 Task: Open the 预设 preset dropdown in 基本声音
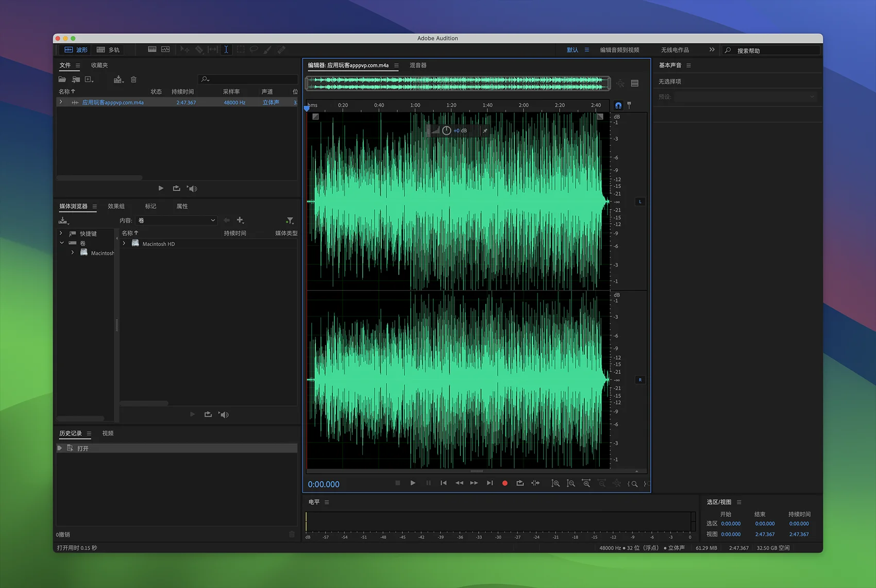745,97
